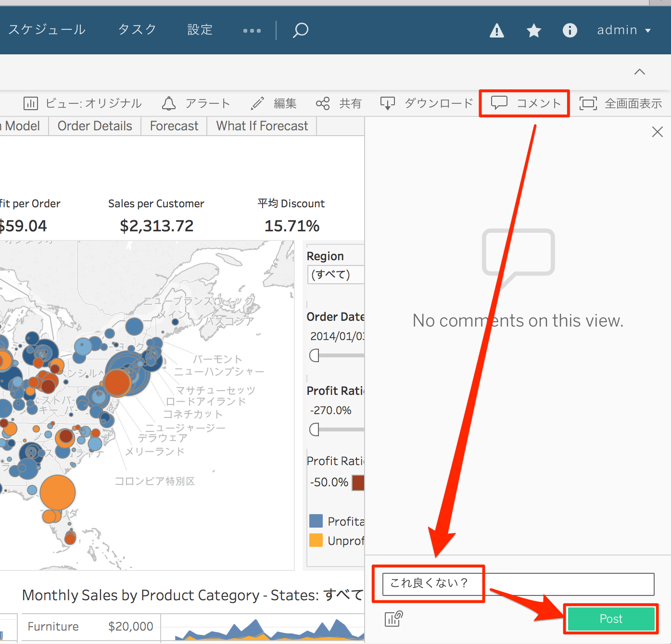The height and width of the screenshot is (644, 671).
Task: Open the search magnifier
Action: 300,30
